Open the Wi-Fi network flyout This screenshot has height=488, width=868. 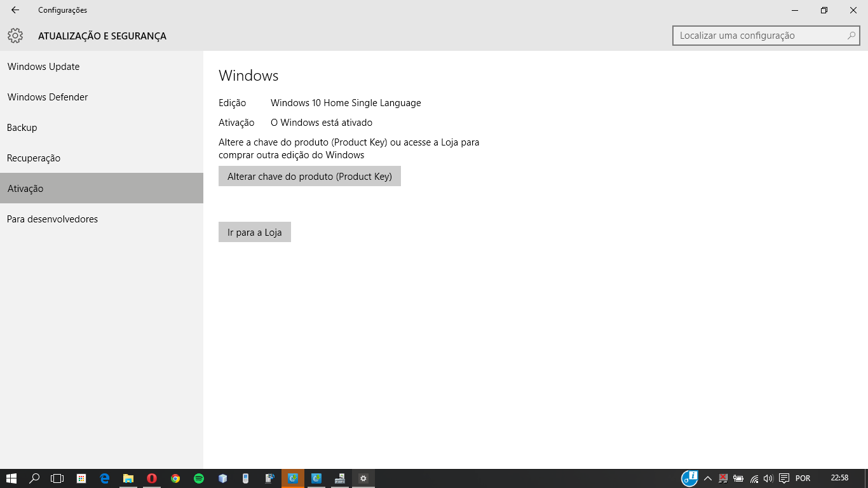754,478
